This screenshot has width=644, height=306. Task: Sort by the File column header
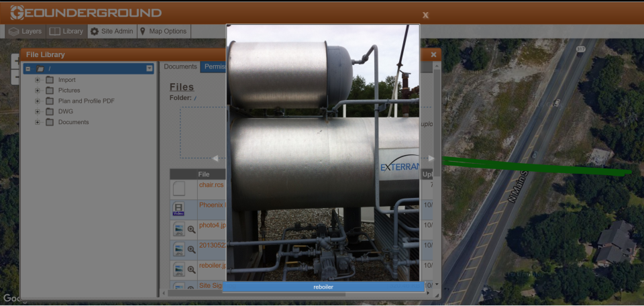(204, 174)
